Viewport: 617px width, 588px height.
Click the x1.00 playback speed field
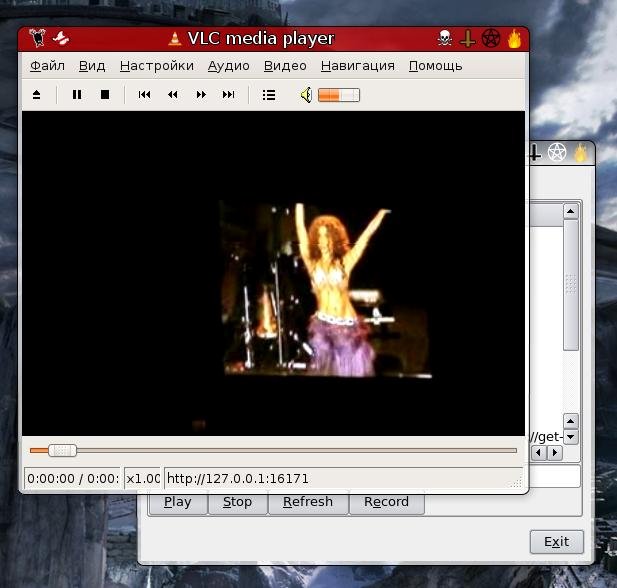coord(142,479)
